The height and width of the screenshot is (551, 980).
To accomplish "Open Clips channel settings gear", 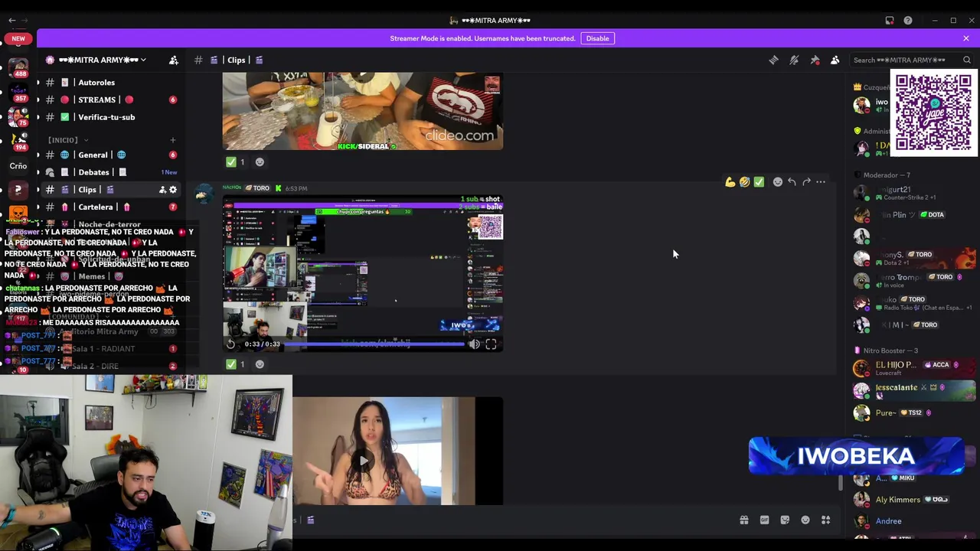I will coord(173,190).
